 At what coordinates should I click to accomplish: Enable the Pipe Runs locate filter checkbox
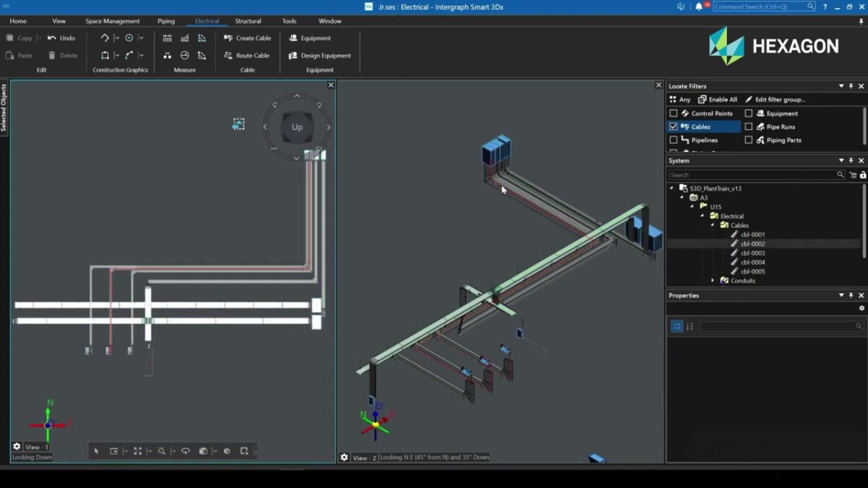(x=749, y=127)
